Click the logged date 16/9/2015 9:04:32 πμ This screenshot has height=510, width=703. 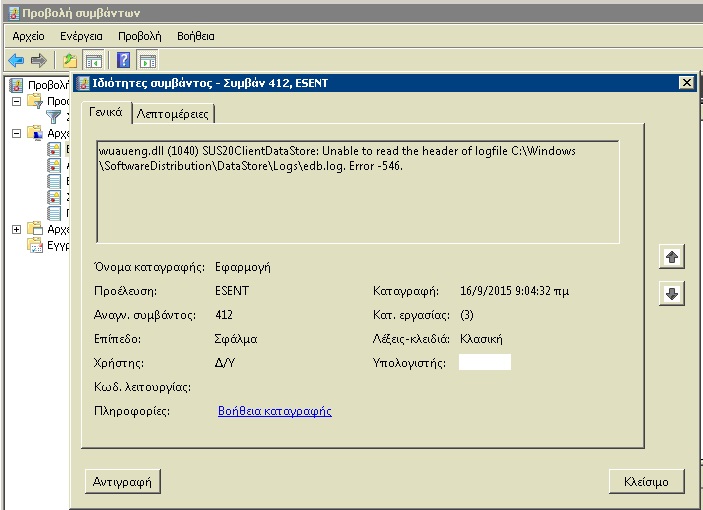(x=514, y=291)
